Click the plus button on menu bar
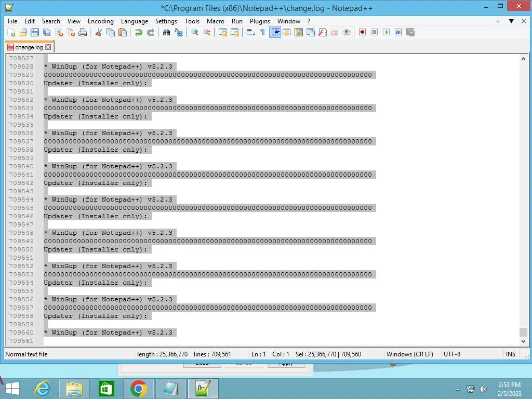 pyautogui.click(x=498, y=21)
